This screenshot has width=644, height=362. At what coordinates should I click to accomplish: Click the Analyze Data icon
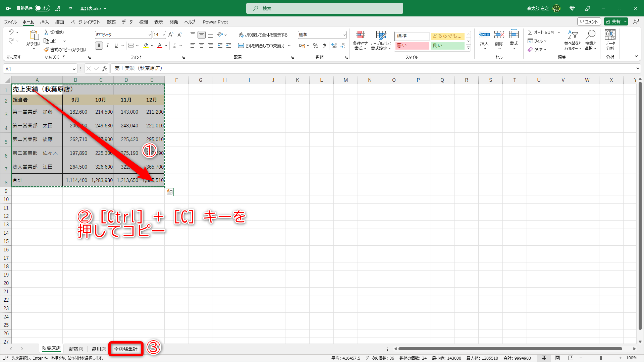[x=610, y=35]
